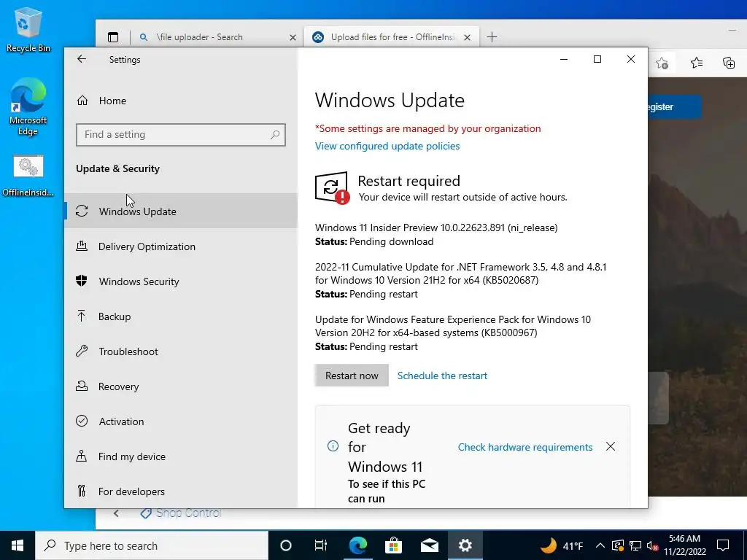Open Cortana from the taskbar
This screenshot has width=747, height=560.
click(286, 545)
